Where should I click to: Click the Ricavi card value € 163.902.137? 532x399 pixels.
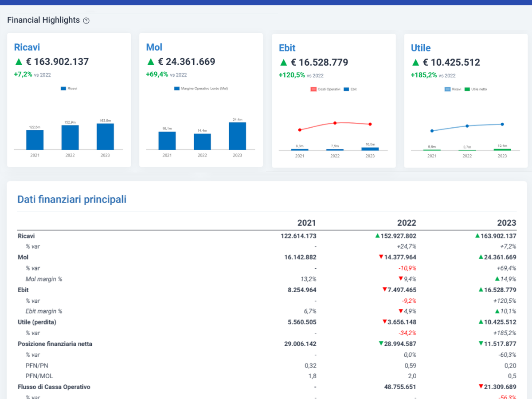click(57, 62)
